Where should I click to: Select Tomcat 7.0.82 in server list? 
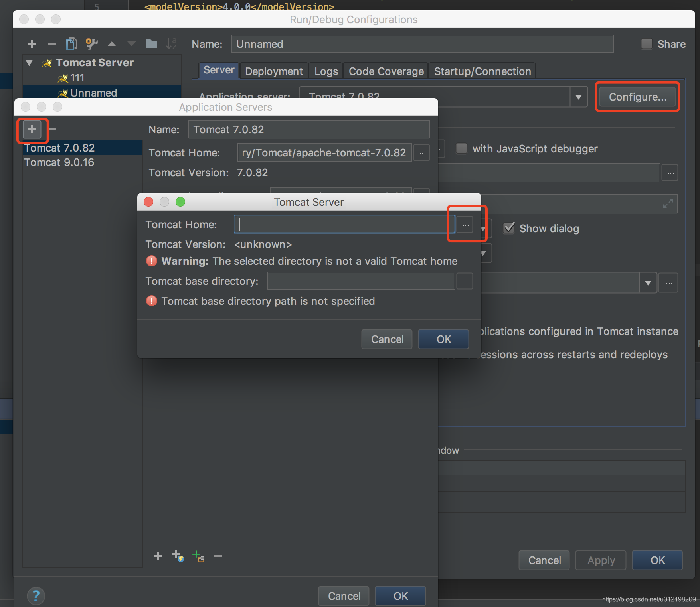tap(83, 148)
